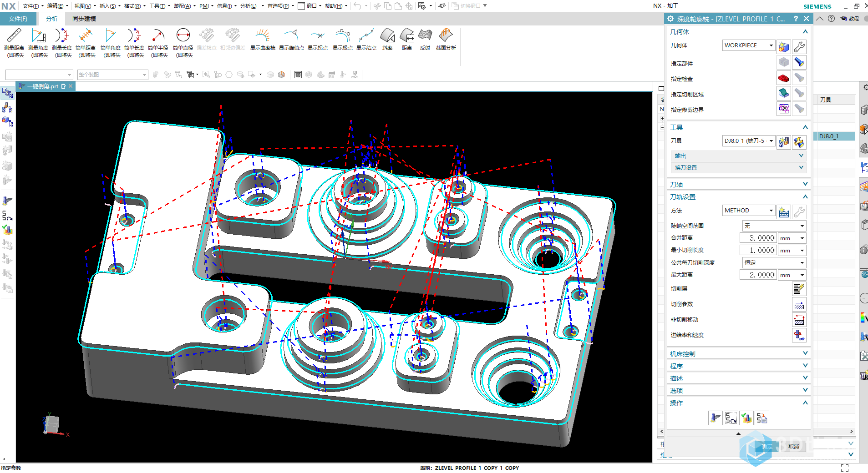Open the 截面分析 section analysis tool

tap(446, 39)
